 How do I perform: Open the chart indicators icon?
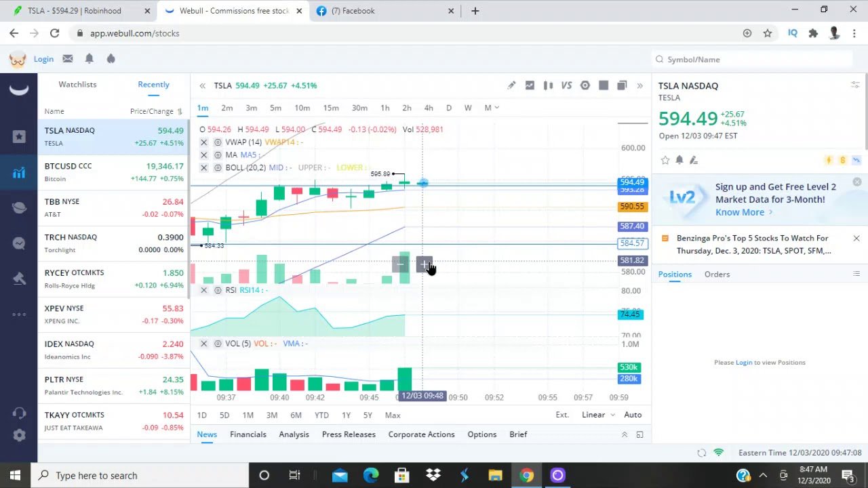[530, 85]
